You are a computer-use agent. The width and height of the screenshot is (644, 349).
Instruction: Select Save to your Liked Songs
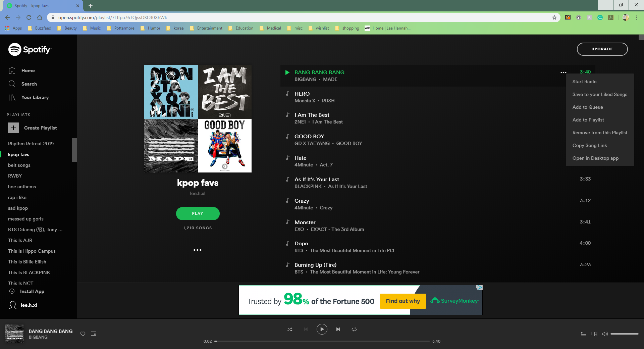click(x=600, y=94)
